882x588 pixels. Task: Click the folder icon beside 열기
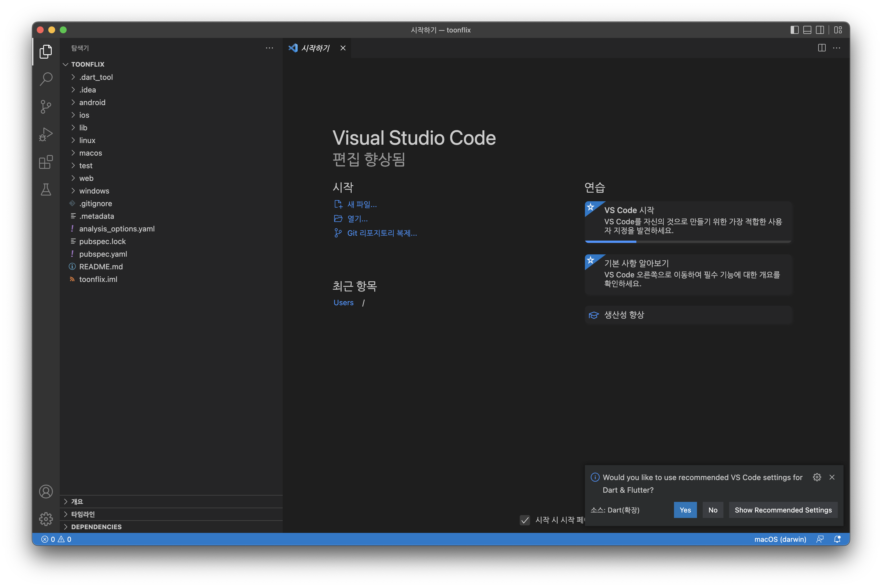(x=338, y=218)
